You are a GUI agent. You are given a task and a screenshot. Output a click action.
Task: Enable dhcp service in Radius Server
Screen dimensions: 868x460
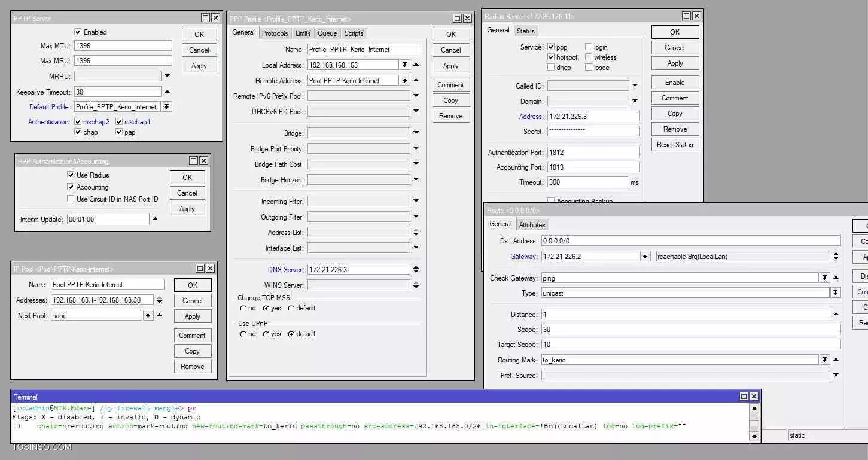tap(551, 68)
